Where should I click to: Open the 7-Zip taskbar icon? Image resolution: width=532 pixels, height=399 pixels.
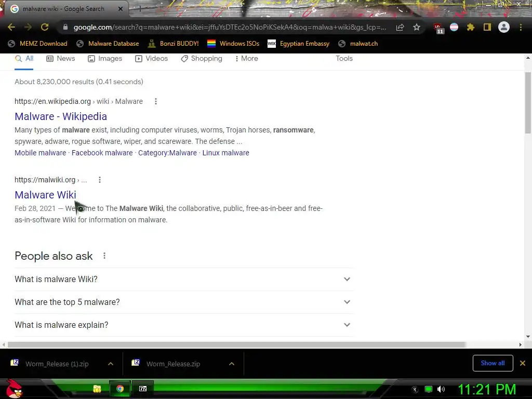coord(143,389)
